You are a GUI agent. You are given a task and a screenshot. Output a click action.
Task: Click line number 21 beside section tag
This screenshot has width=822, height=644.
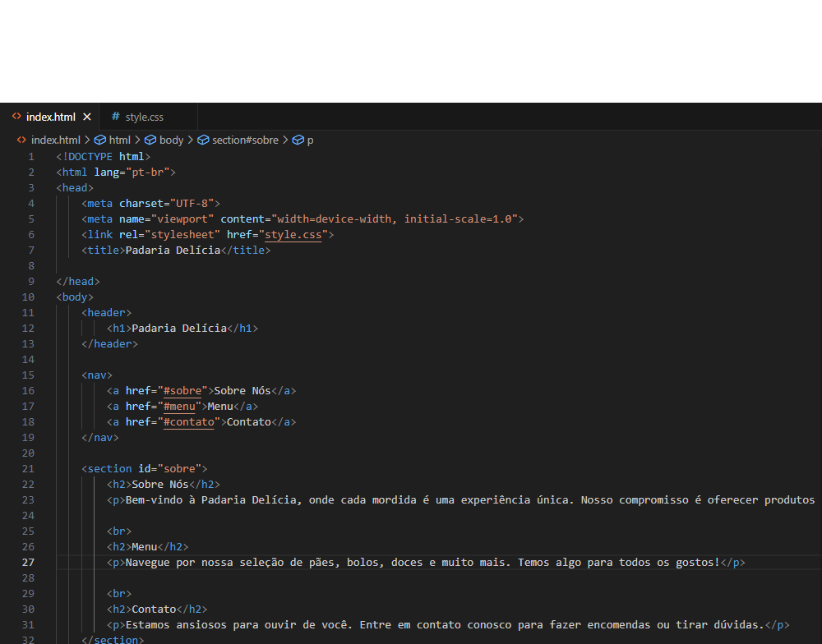29,469
